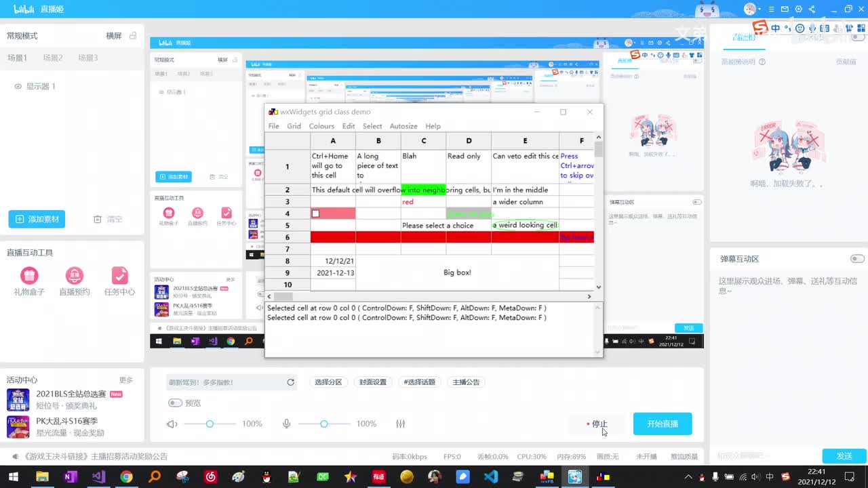The width and height of the screenshot is (868, 488).
Task: Open Visual Studio from taskbar
Action: 98,477
